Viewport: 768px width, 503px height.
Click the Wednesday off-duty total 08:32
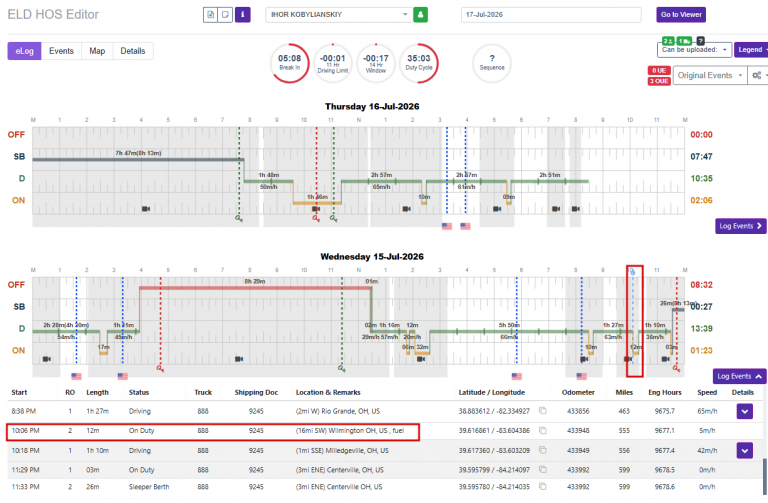[x=701, y=285]
